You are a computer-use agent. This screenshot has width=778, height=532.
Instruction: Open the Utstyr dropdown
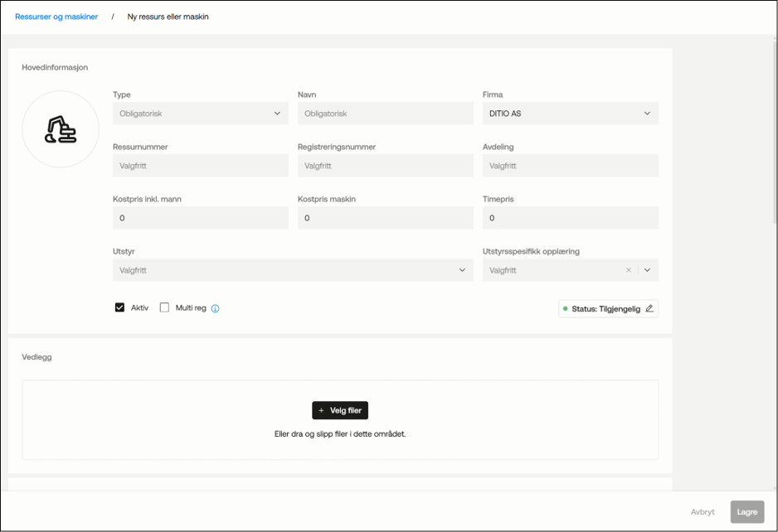tap(293, 270)
